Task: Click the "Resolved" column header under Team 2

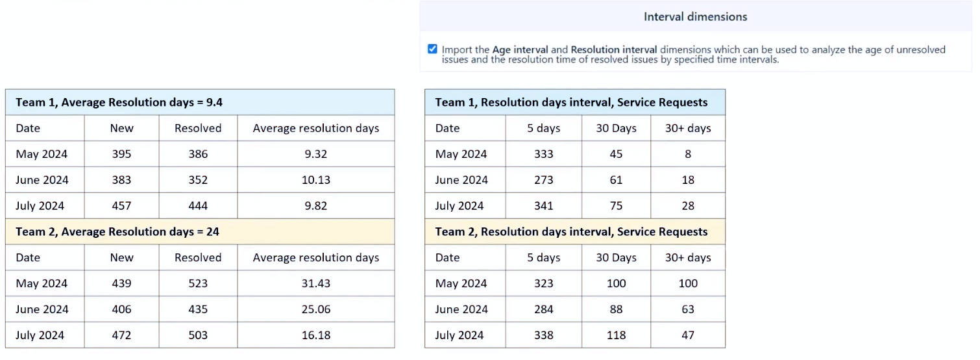Action: pos(198,257)
